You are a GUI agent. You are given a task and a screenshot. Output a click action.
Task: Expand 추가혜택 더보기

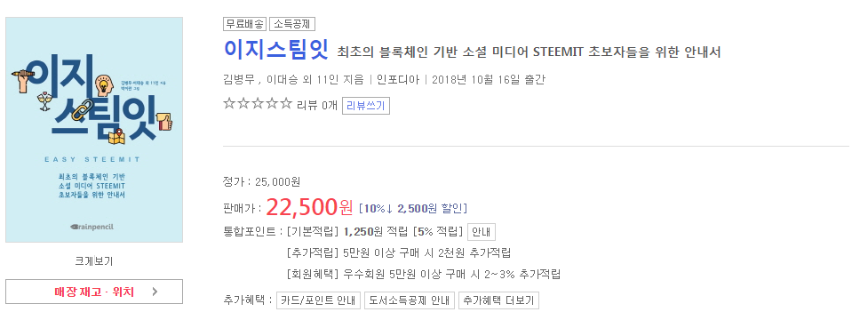tap(498, 300)
